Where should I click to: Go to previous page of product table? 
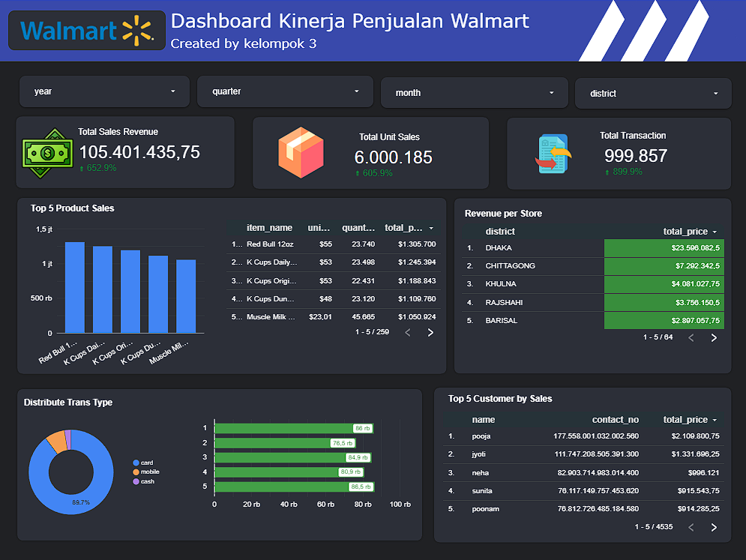coord(408,333)
